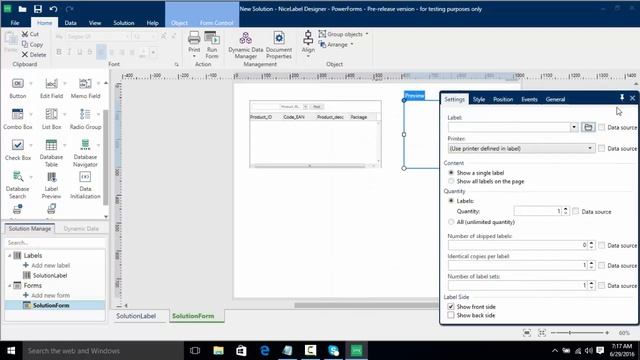Toggle Show back side checkbox
The width and height of the screenshot is (640, 360).
coord(451,315)
